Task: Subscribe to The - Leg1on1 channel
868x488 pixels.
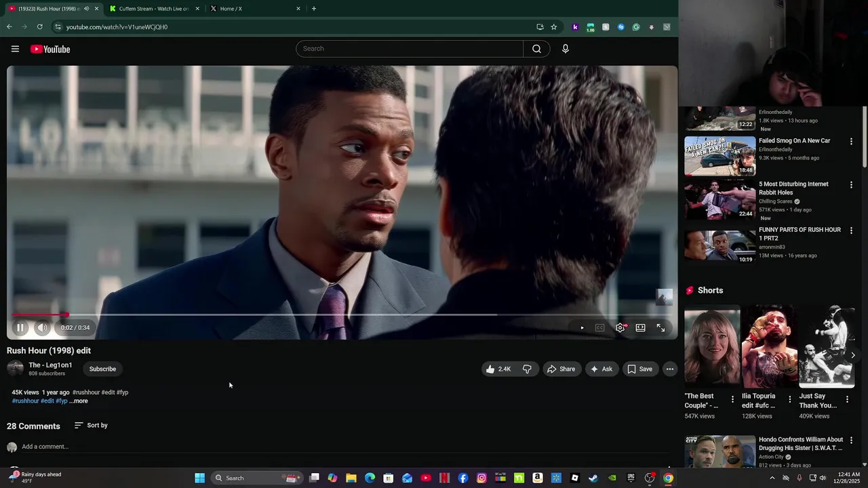Action: tap(102, 369)
